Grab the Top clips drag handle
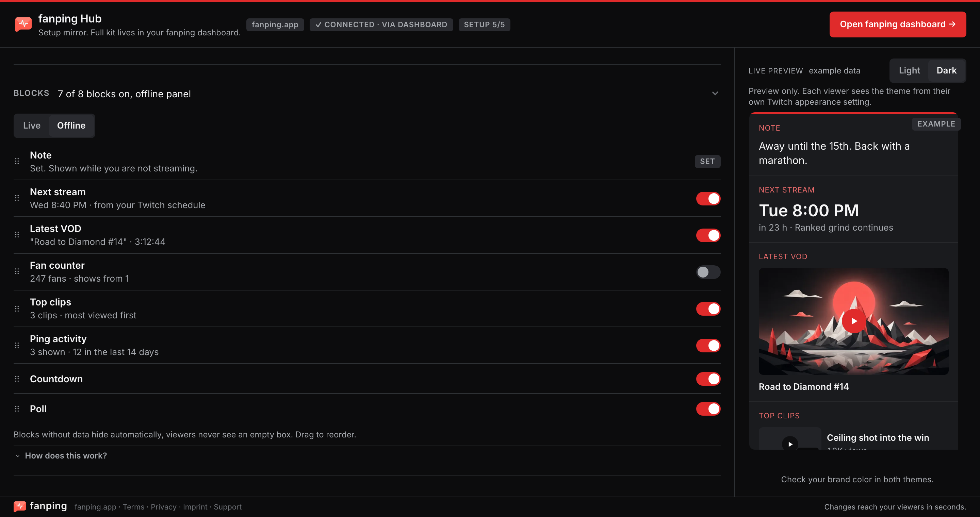This screenshot has height=517, width=980. tap(17, 309)
